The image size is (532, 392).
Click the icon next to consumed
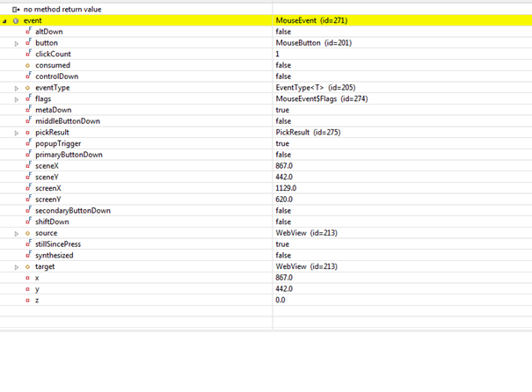[x=28, y=65]
